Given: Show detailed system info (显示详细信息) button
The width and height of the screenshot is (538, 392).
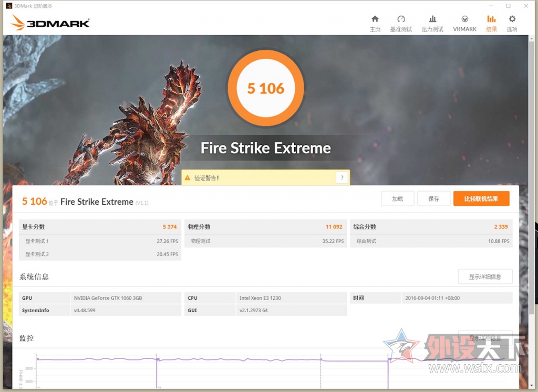Looking at the screenshot, I should 485,277.
